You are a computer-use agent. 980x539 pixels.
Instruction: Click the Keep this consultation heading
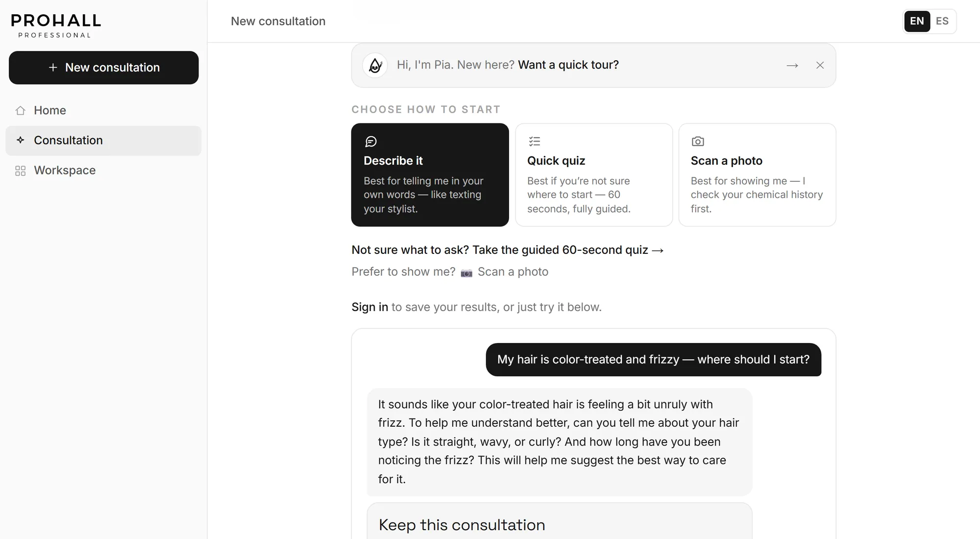pyautogui.click(x=462, y=525)
